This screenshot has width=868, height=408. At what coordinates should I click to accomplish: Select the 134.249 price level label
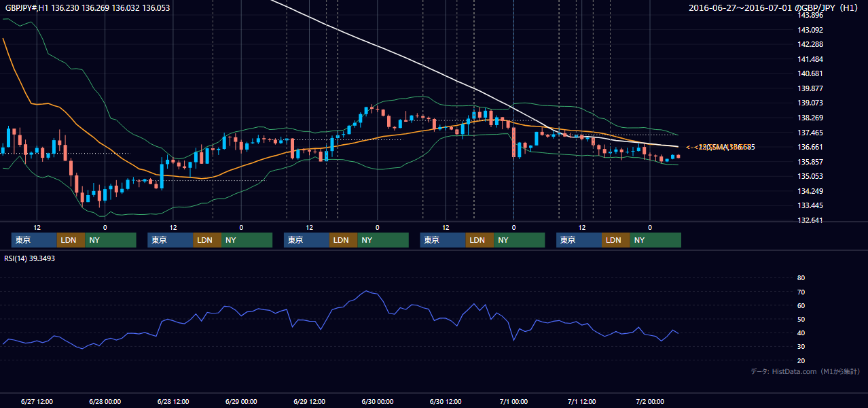(811, 191)
